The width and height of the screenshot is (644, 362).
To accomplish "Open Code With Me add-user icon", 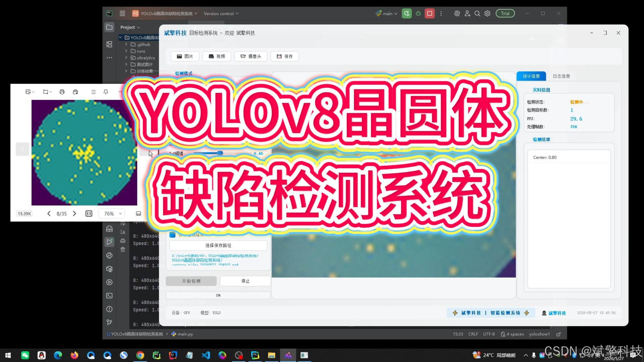I will click(467, 13).
